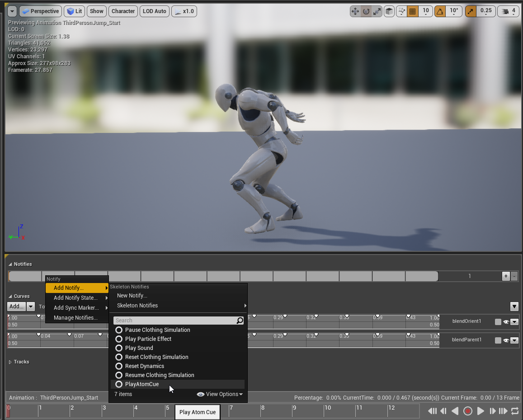Screen dimensions: 523x420
Task: Open the viewport options arrow menu
Action: [x=12, y=11]
